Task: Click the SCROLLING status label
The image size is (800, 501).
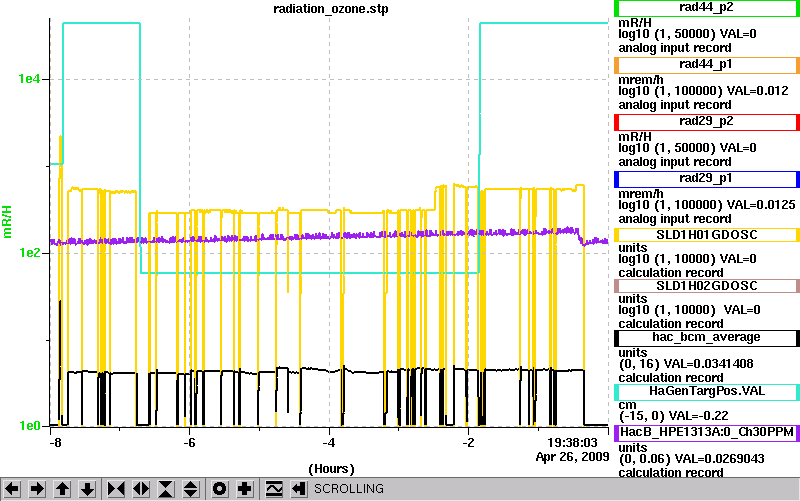Action: (349, 489)
